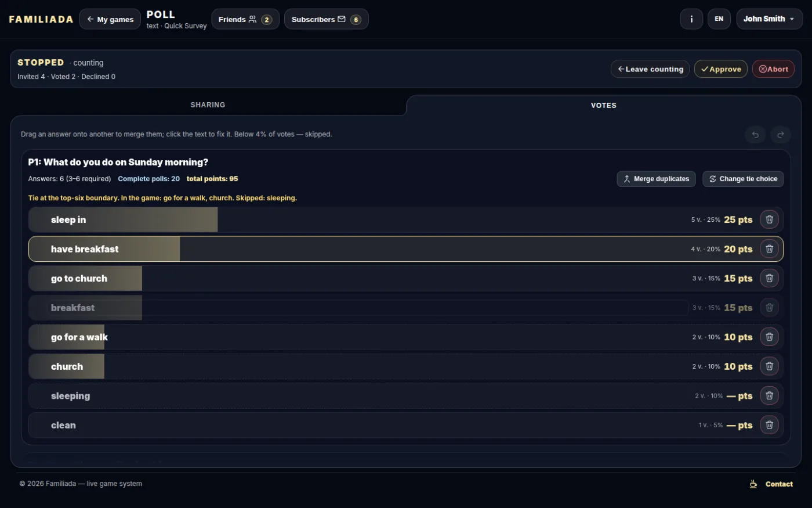Click the "Invited 4 · Voted 2 · Declined 0" status
The width and height of the screenshot is (812, 508).
click(66, 77)
